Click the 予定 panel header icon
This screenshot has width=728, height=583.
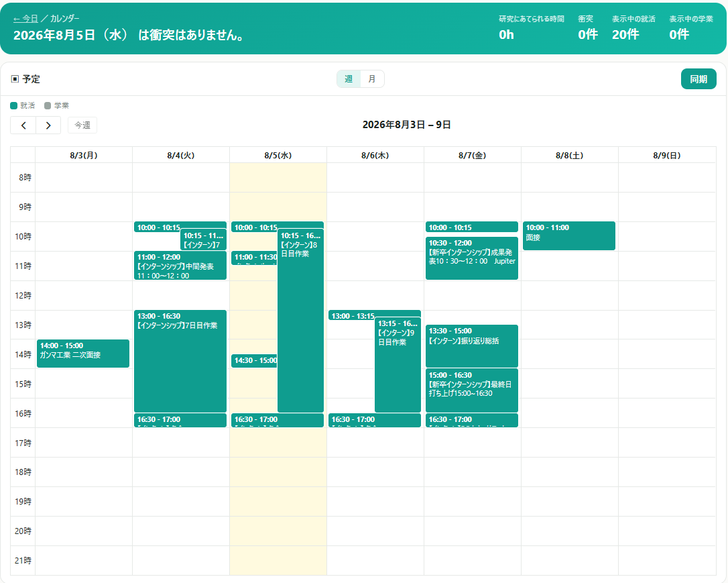pyautogui.click(x=15, y=79)
